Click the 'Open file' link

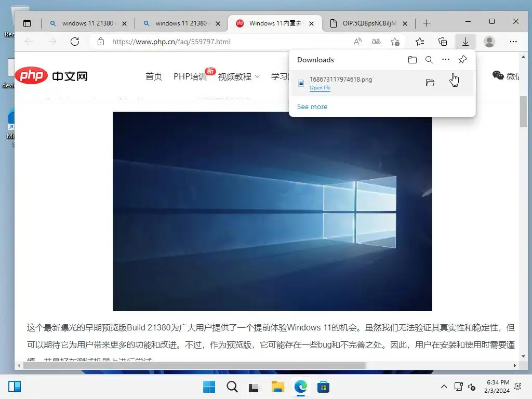tap(320, 87)
